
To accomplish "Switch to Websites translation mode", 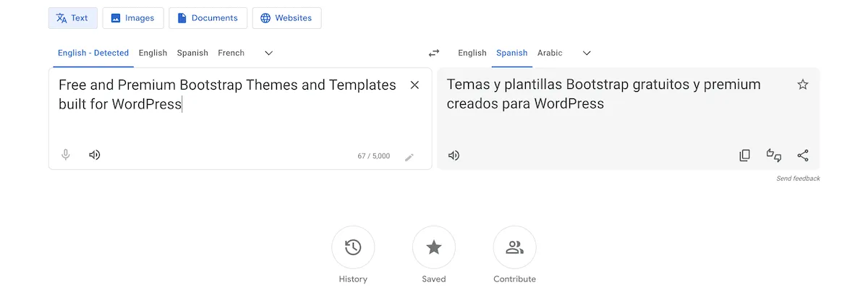I will (x=286, y=18).
